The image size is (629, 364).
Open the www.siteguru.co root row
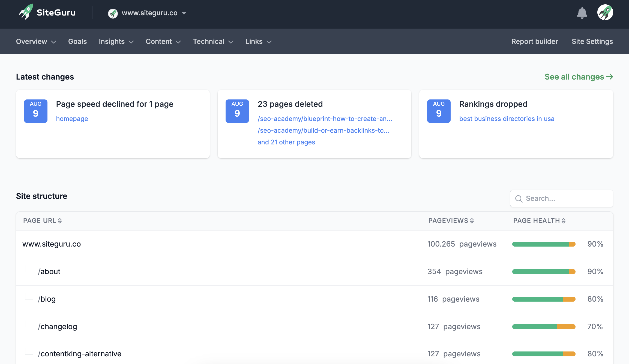point(315,244)
